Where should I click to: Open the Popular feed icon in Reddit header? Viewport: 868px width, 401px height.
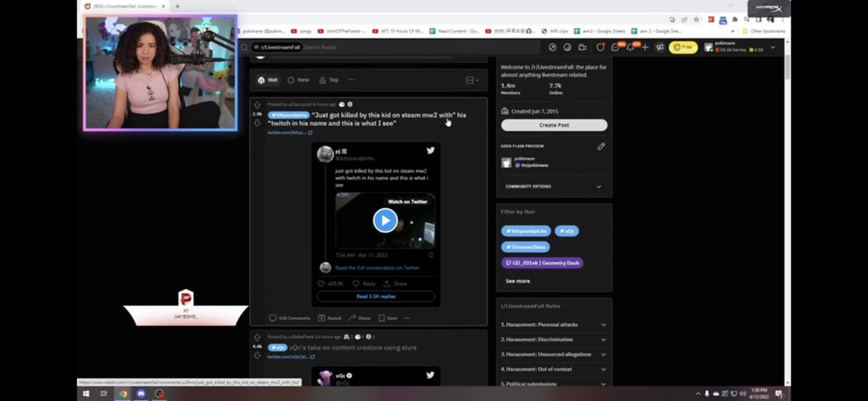click(553, 47)
